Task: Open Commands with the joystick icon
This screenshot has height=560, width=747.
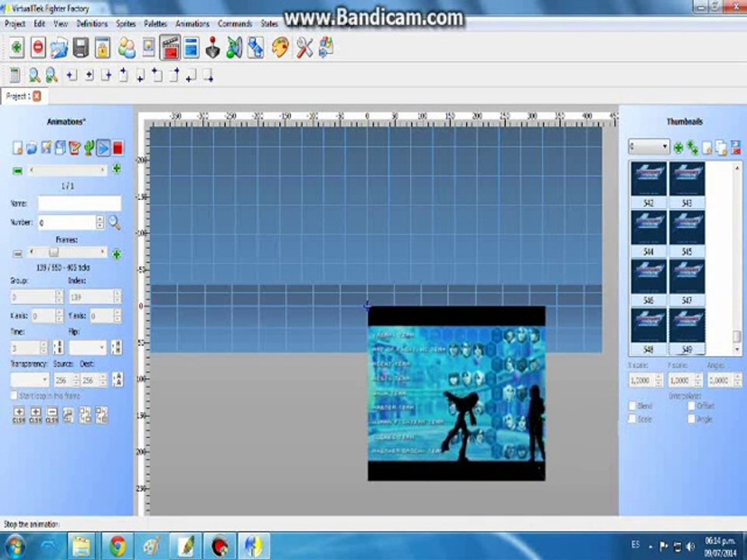Action: coord(212,48)
